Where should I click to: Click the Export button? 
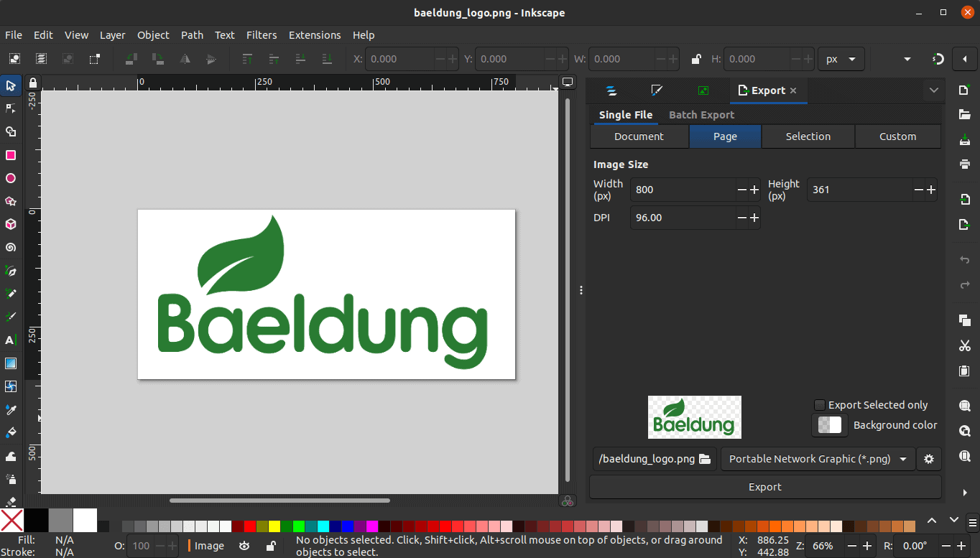[764, 486]
